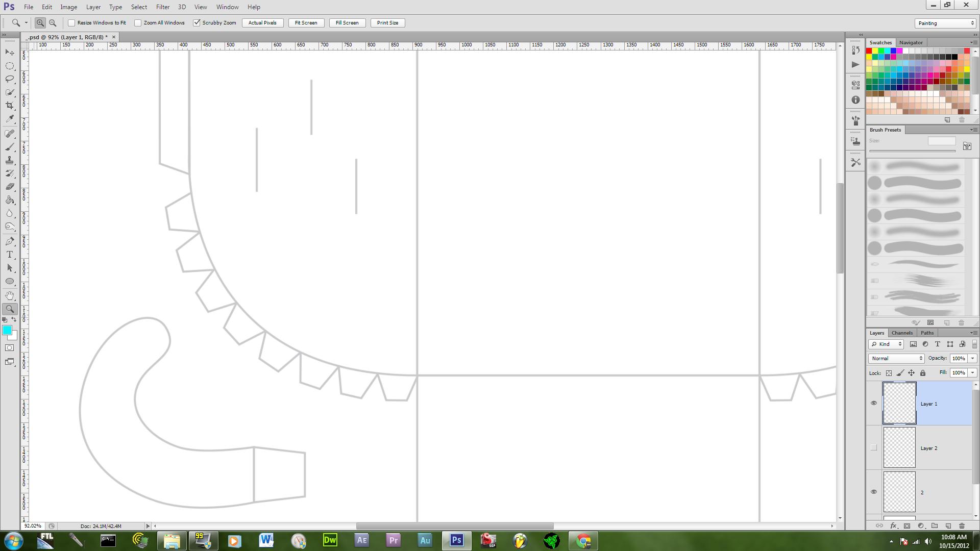Screen dimensions: 980x551
Task: Lock image pixels with brush icon
Action: (x=900, y=373)
